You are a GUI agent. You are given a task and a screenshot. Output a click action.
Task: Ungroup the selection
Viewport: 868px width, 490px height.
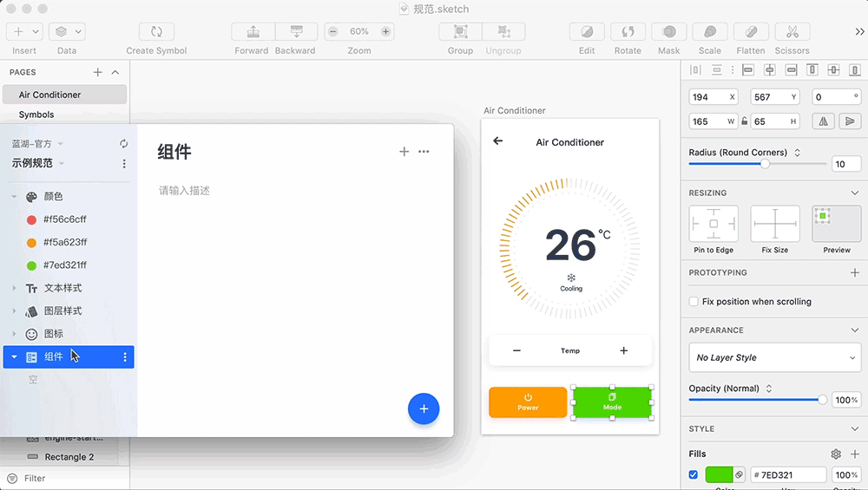(x=503, y=31)
